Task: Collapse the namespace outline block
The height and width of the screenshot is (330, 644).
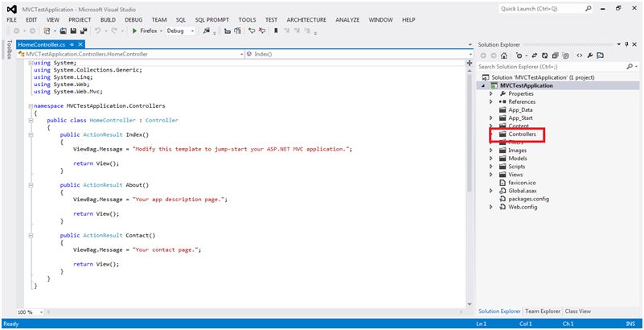Action: tap(31, 105)
